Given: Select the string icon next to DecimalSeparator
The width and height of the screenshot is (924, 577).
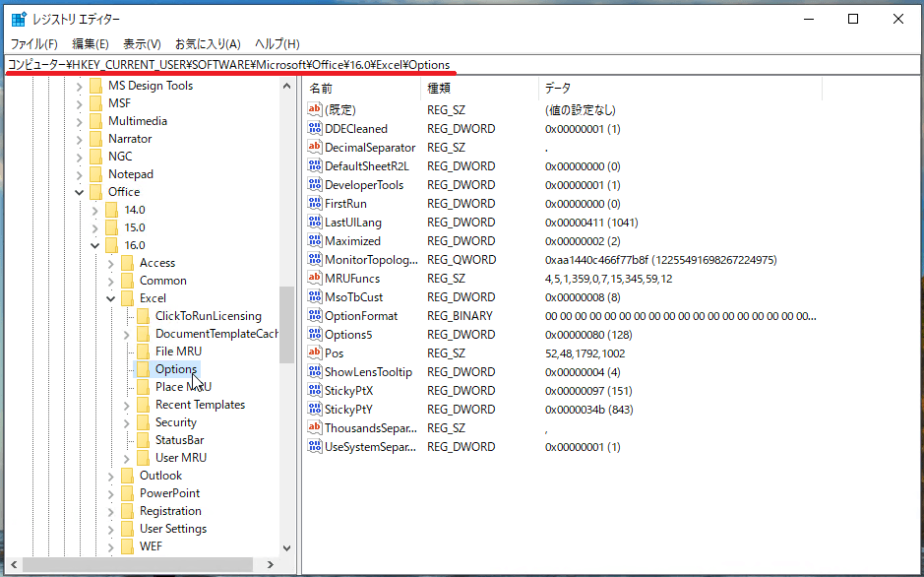Looking at the screenshot, I should tap(315, 148).
